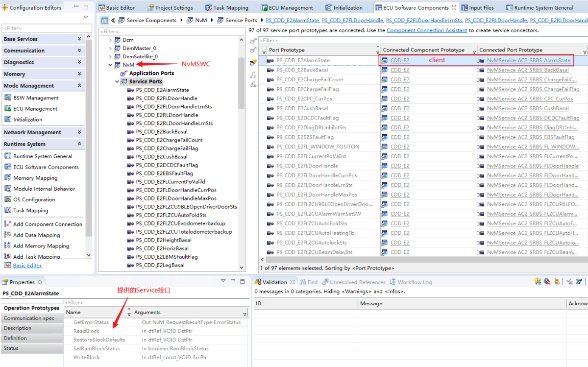The height and width of the screenshot is (367, 588).
Task: Toggle the tree view icon in breadcrumb bar
Action: [104, 20]
